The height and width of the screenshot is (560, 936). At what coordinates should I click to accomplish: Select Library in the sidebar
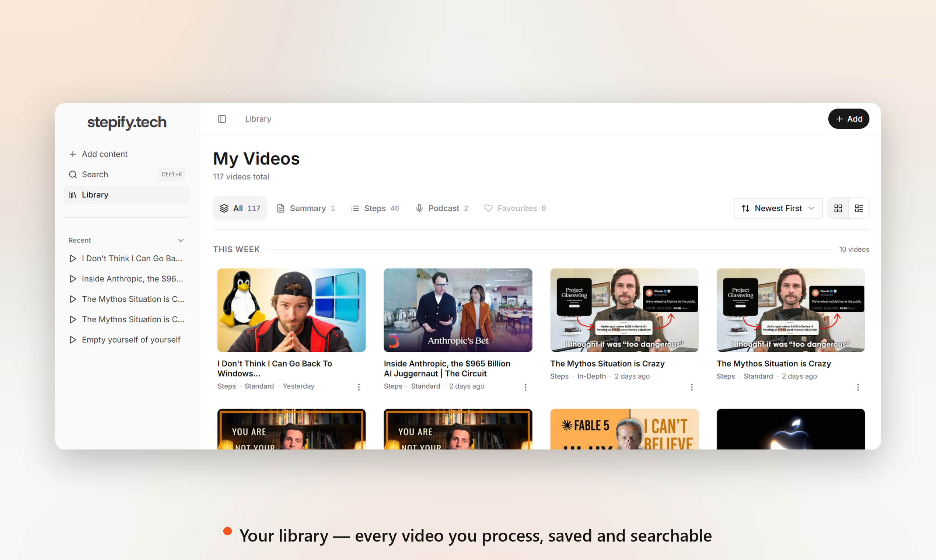tap(127, 195)
